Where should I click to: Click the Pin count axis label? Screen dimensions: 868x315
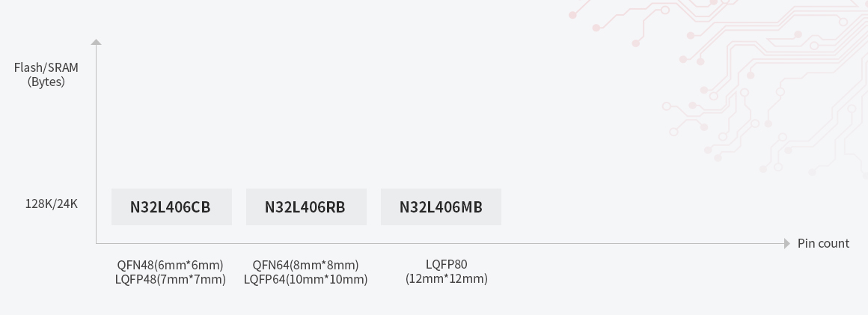pos(823,243)
